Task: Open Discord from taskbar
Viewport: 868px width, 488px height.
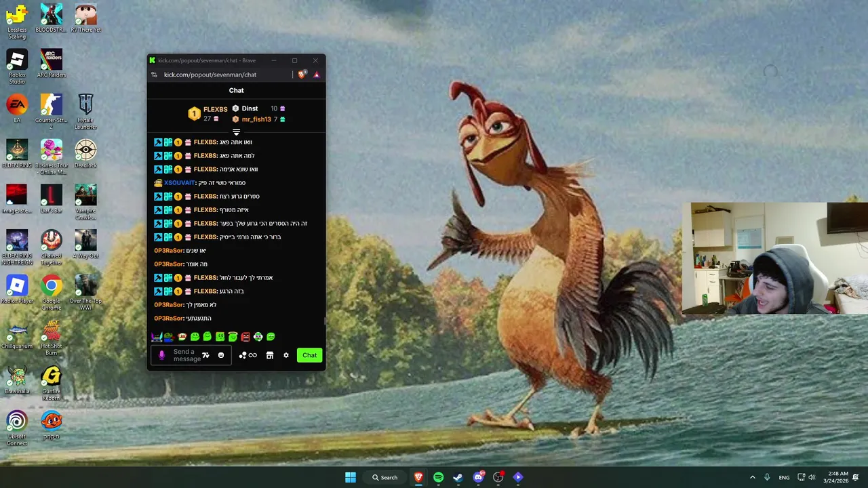Action: click(x=478, y=477)
